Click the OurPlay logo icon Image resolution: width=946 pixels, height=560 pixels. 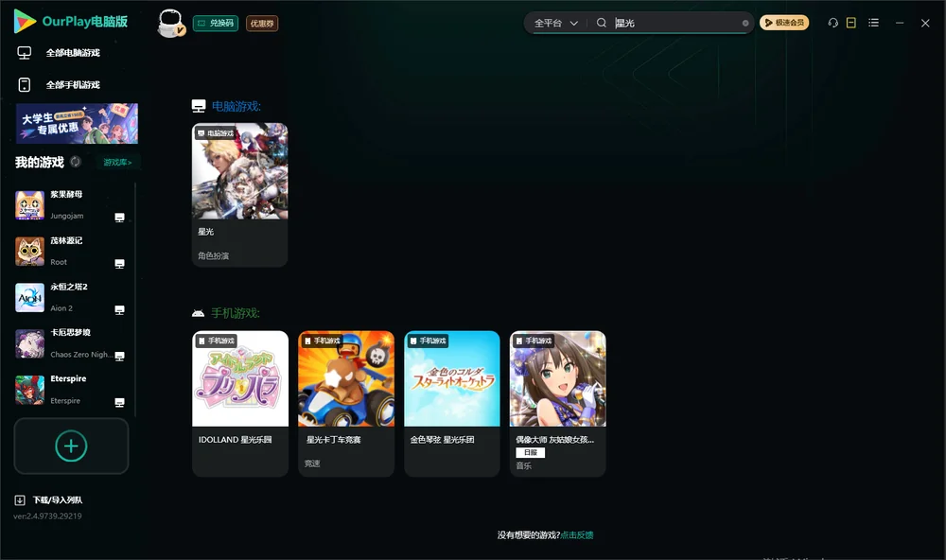pos(25,21)
